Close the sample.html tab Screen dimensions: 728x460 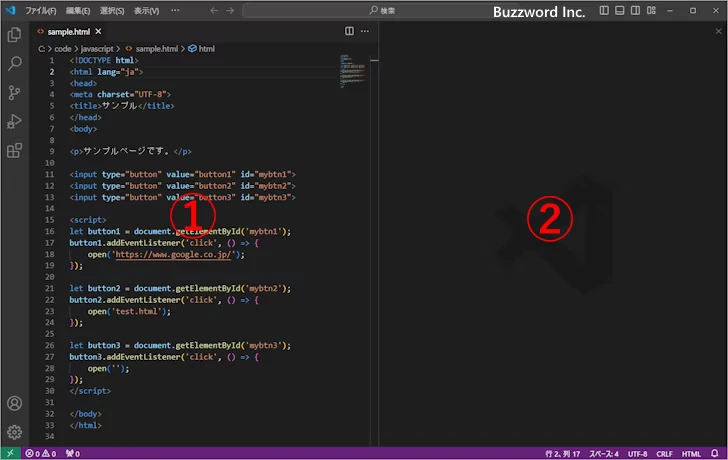(98, 32)
